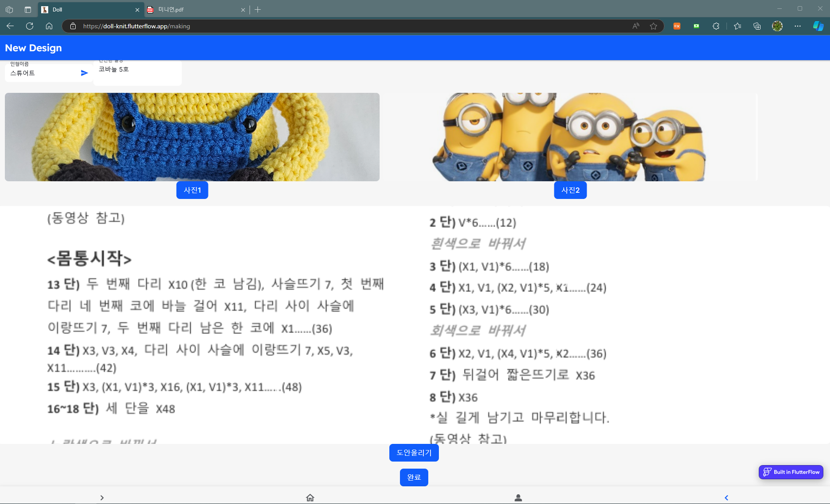Open the Minions movie image

pyautogui.click(x=569, y=137)
